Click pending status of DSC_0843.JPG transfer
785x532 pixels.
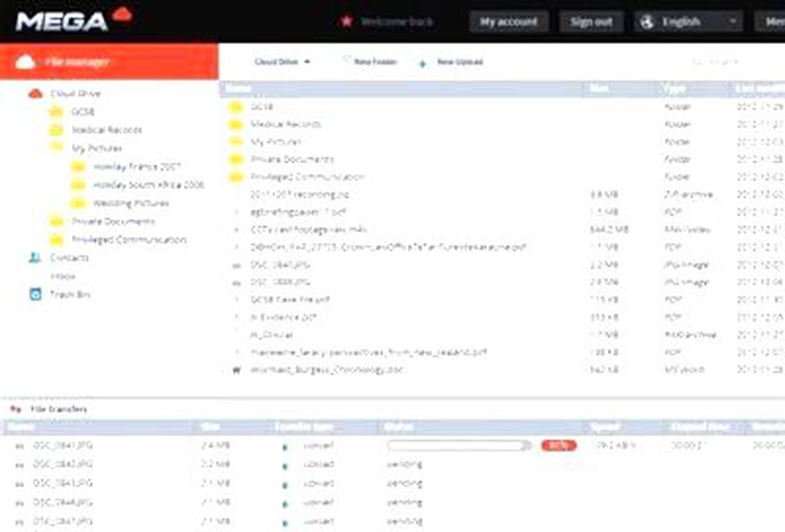point(404,484)
